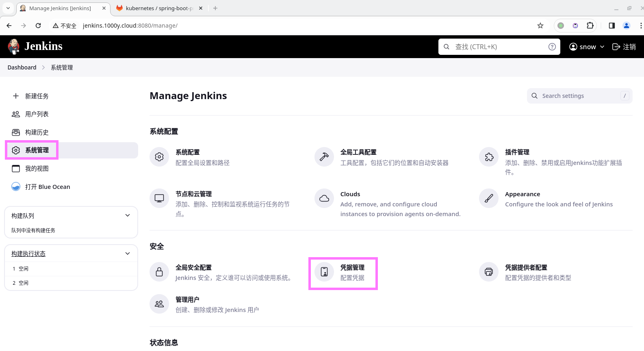Bookmark this page with star icon
Viewport: 644px width, 351px height.
[x=540, y=26]
